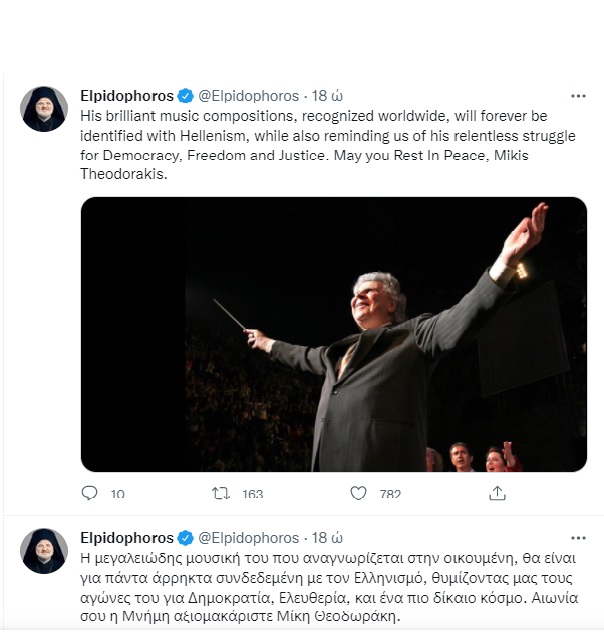Share the first tweet via share icon

point(497,493)
